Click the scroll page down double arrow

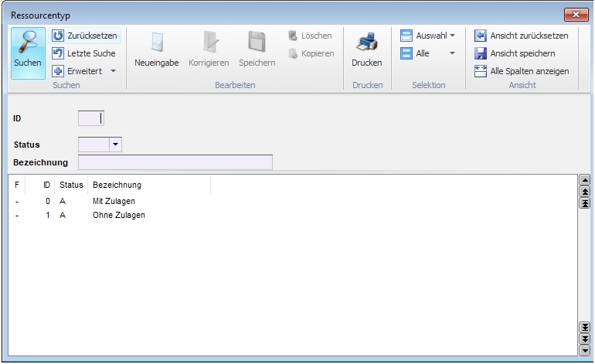tap(585, 338)
